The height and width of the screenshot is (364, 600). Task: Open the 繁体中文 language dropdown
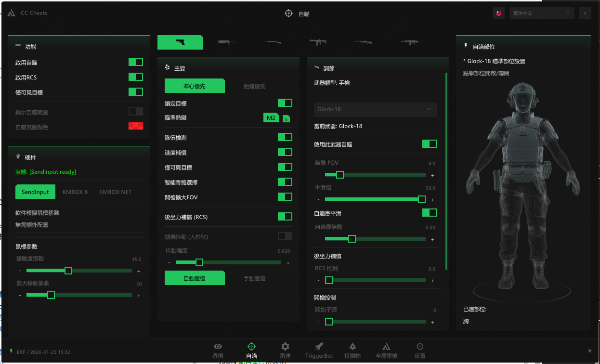pyautogui.click(x=541, y=13)
